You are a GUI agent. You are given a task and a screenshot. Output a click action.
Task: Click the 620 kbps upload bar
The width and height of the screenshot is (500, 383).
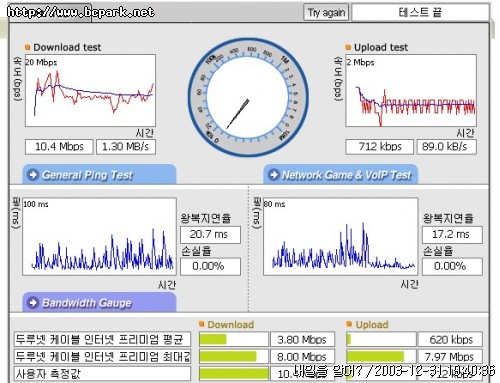(381, 339)
